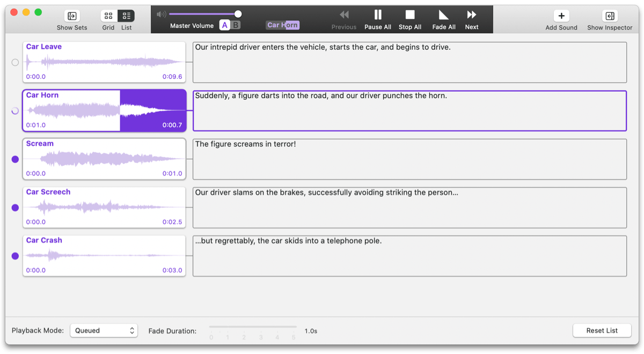Click the Car Horn remaining time 0:00.7
Viewport: 644px width, 354px height.
(x=172, y=125)
